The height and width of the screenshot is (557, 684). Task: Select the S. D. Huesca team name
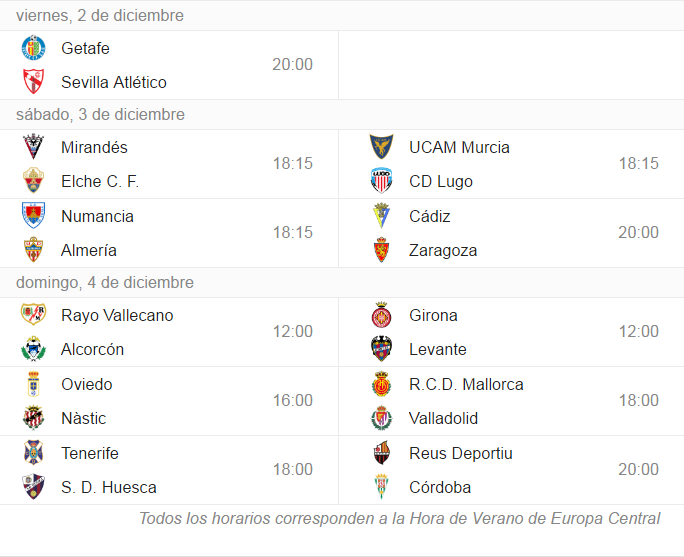click(x=109, y=487)
